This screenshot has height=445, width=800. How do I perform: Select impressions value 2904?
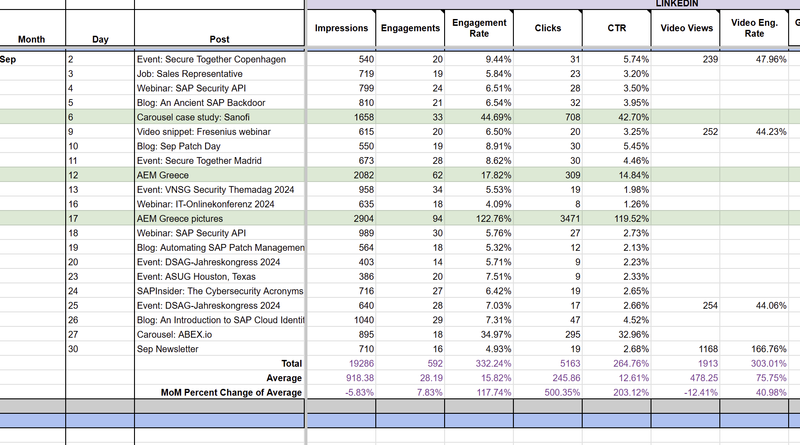[x=341, y=218]
